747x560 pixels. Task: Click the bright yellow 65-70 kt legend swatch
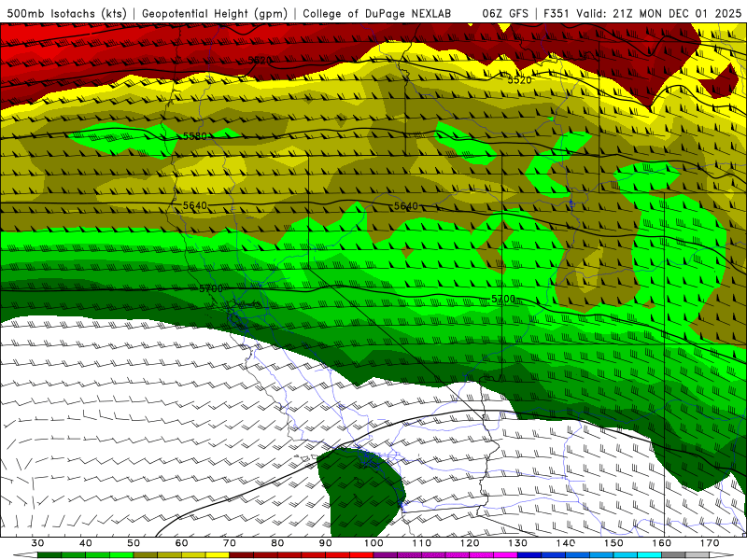(218, 555)
